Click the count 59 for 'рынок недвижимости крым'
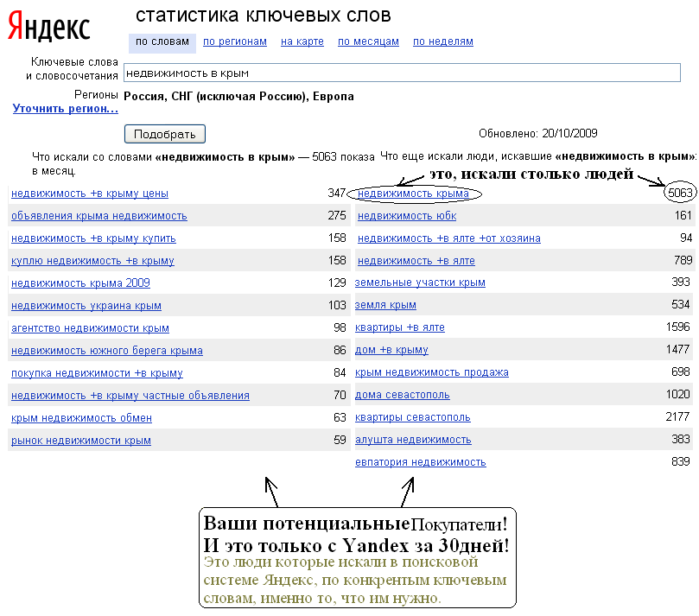This screenshot has width=699, height=616. (x=340, y=440)
